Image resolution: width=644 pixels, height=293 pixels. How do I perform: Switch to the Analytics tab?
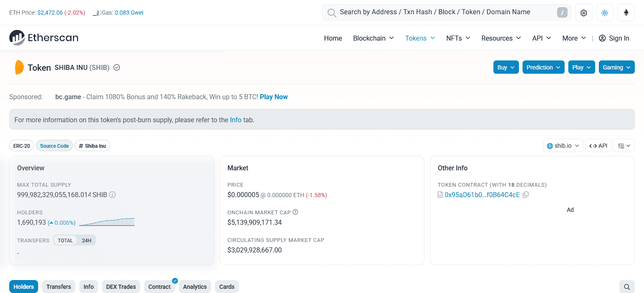click(x=195, y=287)
